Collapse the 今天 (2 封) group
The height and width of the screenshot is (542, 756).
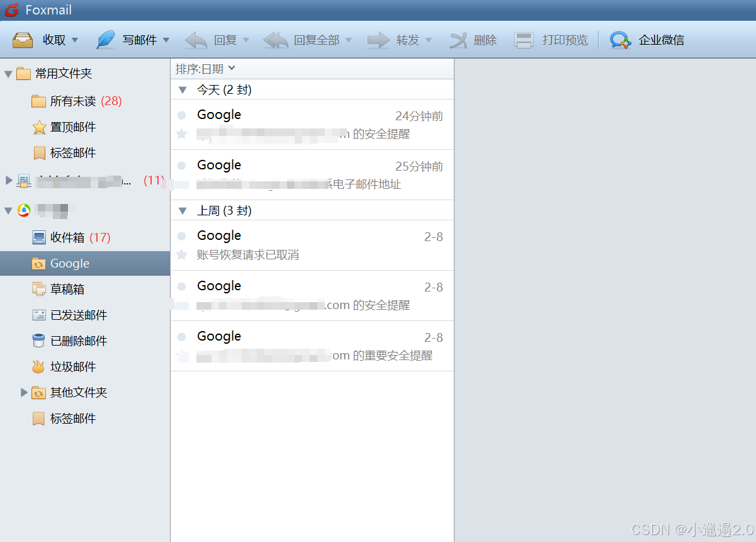pyautogui.click(x=183, y=90)
